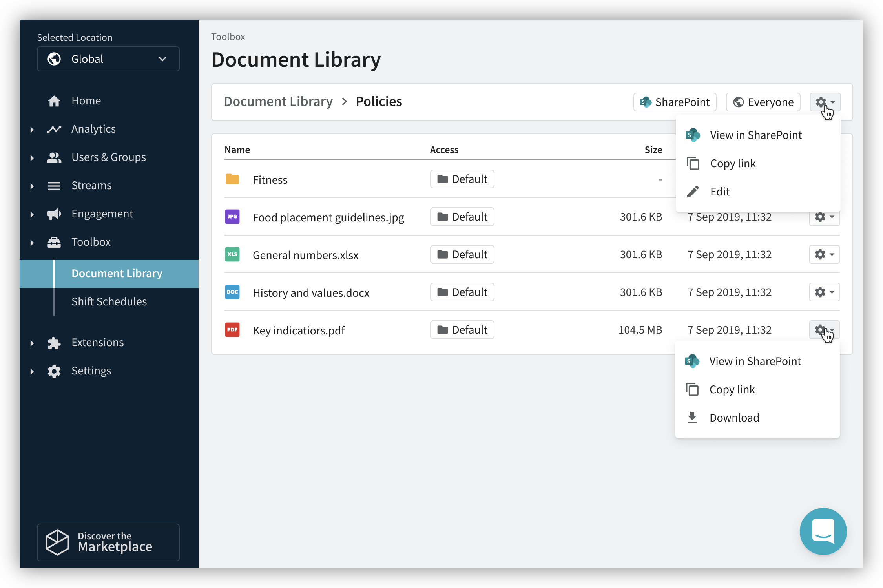Open Users & Groups via people icon
Viewport: 883px width, 588px height.
tap(54, 157)
